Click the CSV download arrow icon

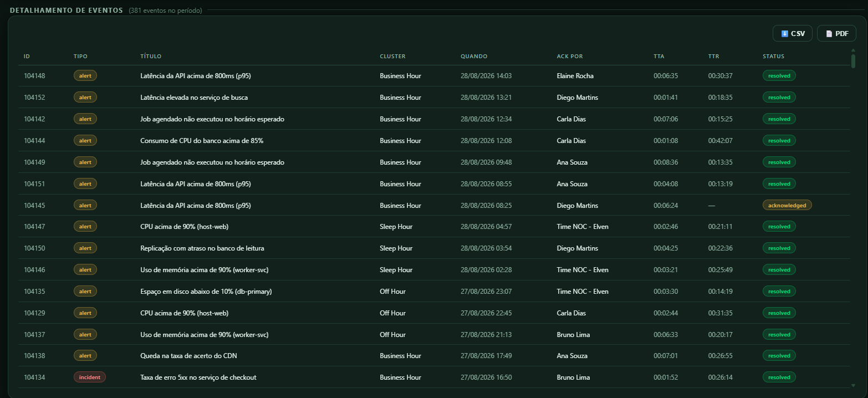coord(784,34)
